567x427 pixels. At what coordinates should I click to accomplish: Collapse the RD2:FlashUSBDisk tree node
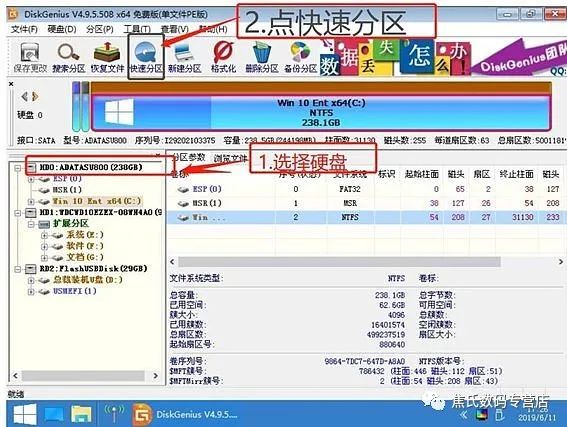(x=17, y=269)
